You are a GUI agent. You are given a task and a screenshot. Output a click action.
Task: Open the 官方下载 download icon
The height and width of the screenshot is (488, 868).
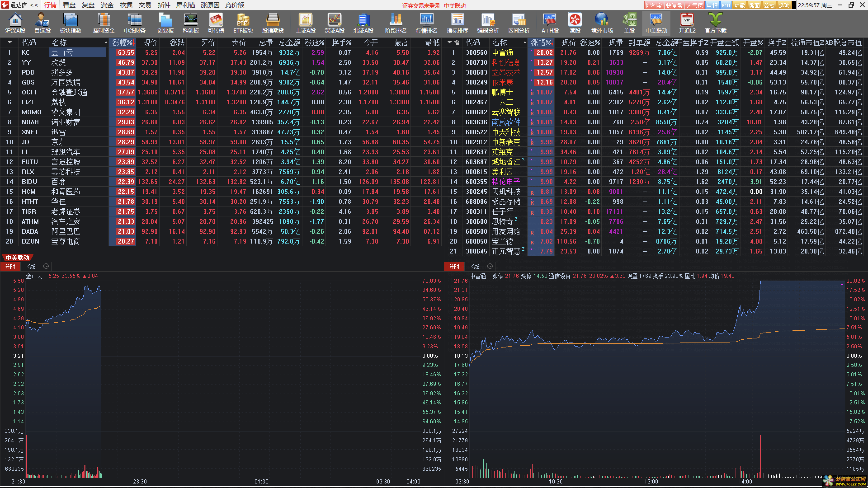715,23
